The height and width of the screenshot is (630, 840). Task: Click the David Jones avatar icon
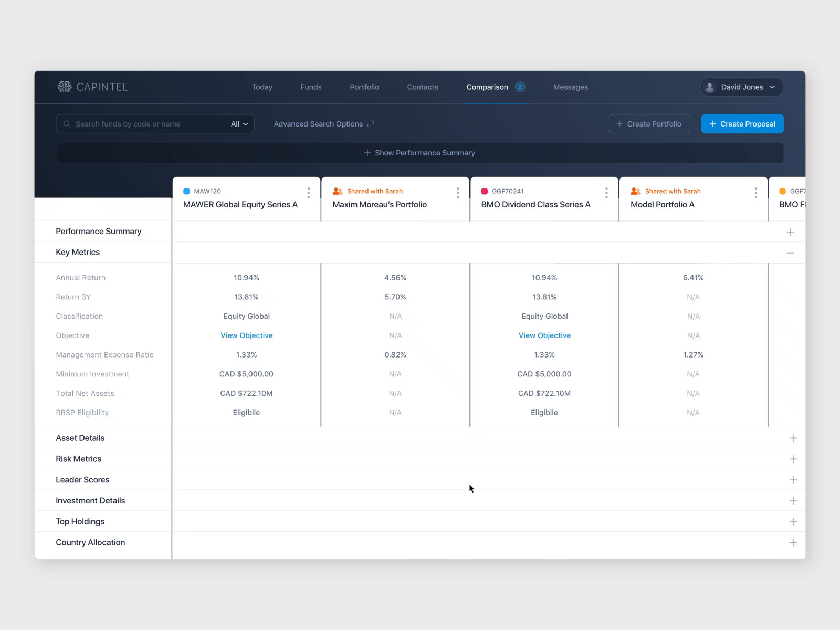point(710,87)
